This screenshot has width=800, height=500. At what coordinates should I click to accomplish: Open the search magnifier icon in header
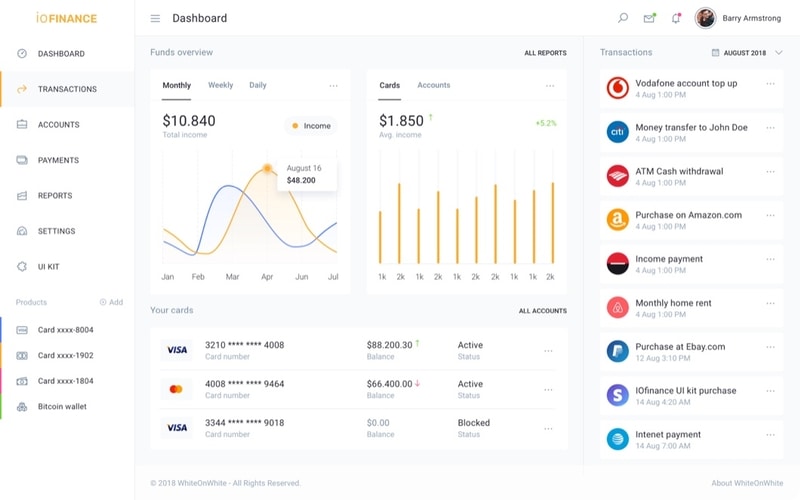(x=622, y=18)
